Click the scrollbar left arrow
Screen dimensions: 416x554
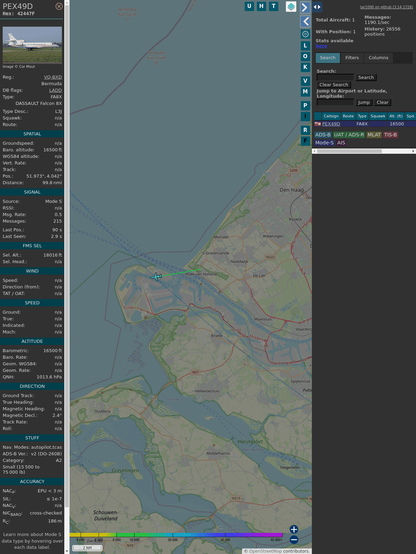[314, 151]
